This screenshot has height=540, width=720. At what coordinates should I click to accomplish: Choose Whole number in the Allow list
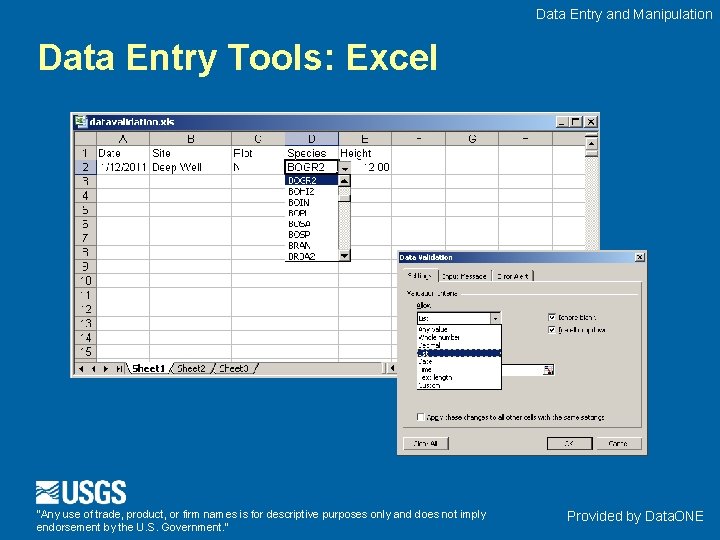pos(459,337)
